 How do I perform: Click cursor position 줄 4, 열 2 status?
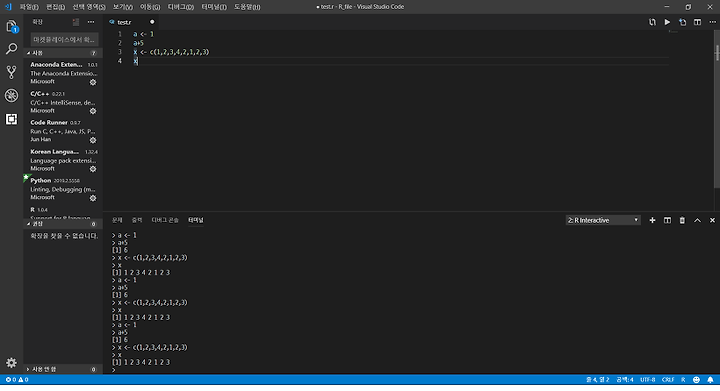(597, 380)
